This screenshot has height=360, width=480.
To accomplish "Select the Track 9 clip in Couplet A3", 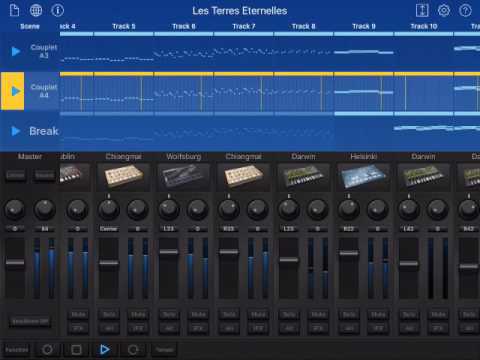I will coord(364,52).
